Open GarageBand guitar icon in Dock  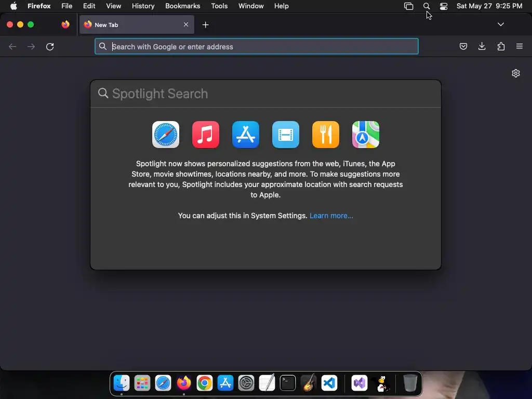click(309, 383)
